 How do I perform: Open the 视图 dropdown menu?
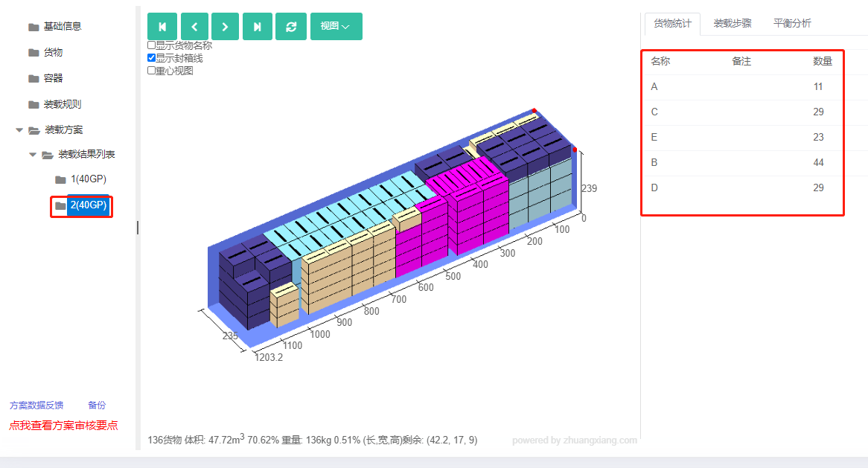tap(336, 27)
